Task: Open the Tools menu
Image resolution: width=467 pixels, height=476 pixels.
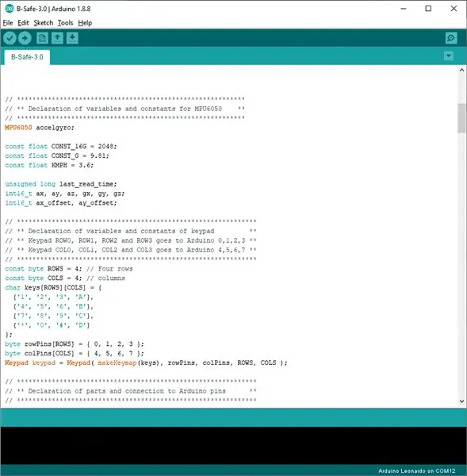Action: coord(65,23)
